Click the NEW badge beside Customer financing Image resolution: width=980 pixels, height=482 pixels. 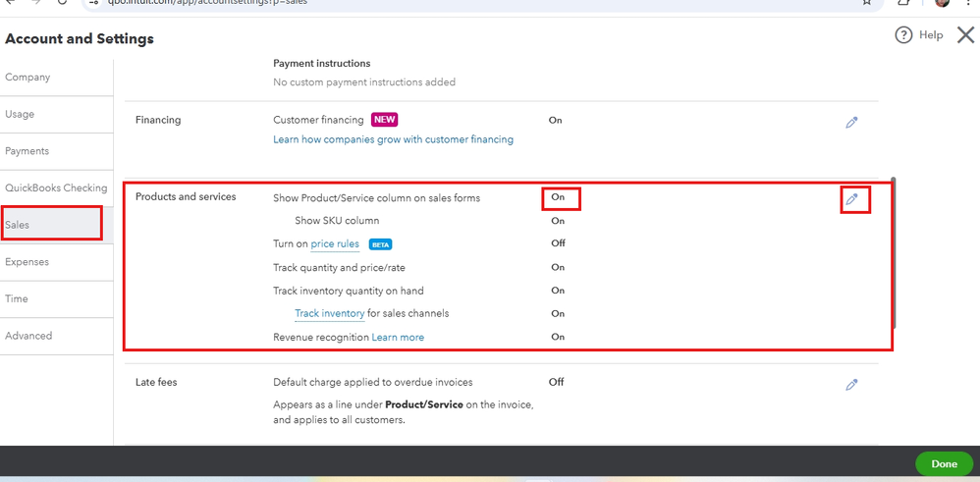[384, 120]
